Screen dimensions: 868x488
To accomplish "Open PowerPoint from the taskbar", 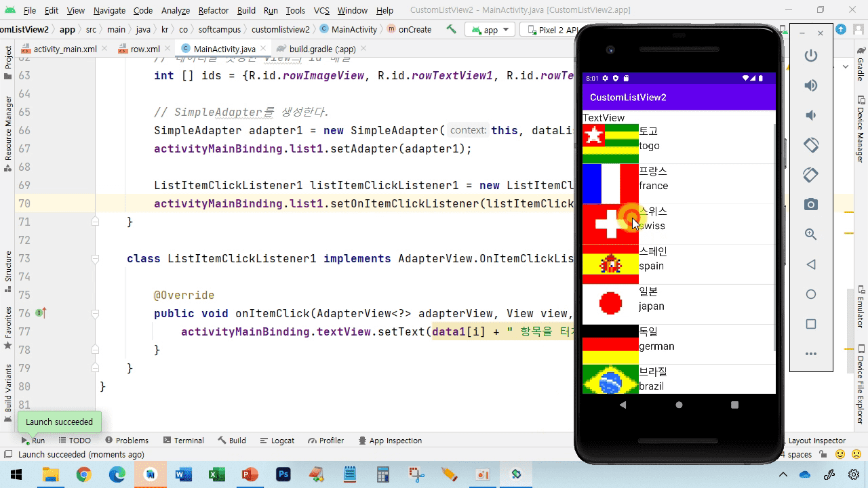I will click(x=250, y=474).
